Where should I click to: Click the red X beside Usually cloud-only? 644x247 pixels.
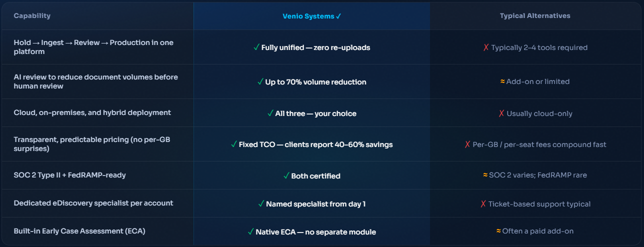tap(501, 113)
